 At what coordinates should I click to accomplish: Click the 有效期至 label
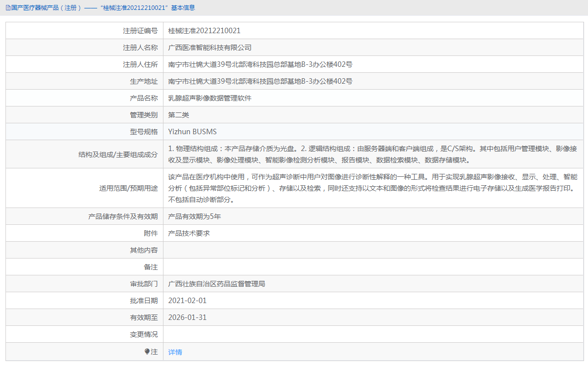pyautogui.click(x=144, y=317)
